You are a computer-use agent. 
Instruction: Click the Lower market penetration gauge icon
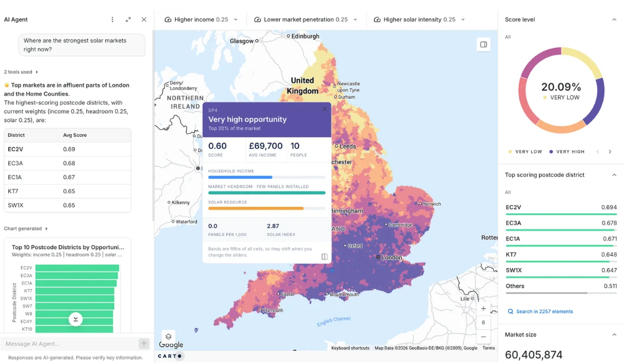coord(258,19)
